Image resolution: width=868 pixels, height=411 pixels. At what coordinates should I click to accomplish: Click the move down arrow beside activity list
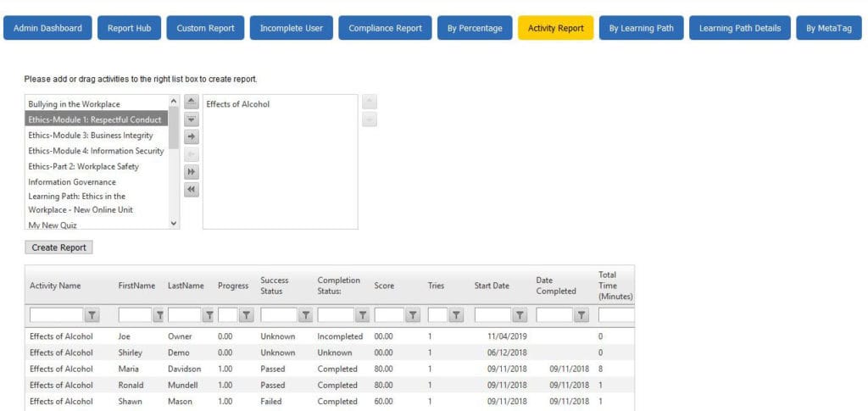(192, 119)
